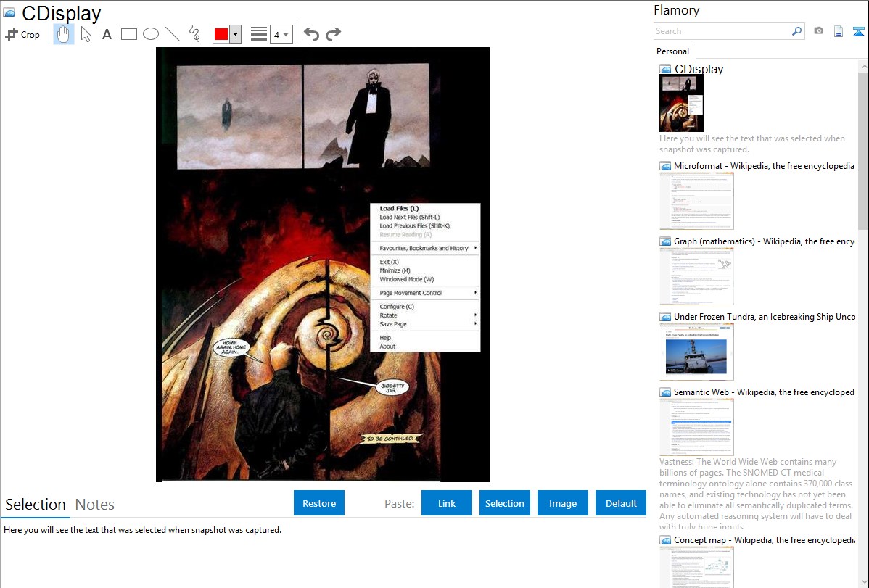
Task: Click the Flamory search field
Action: coord(722,31)
